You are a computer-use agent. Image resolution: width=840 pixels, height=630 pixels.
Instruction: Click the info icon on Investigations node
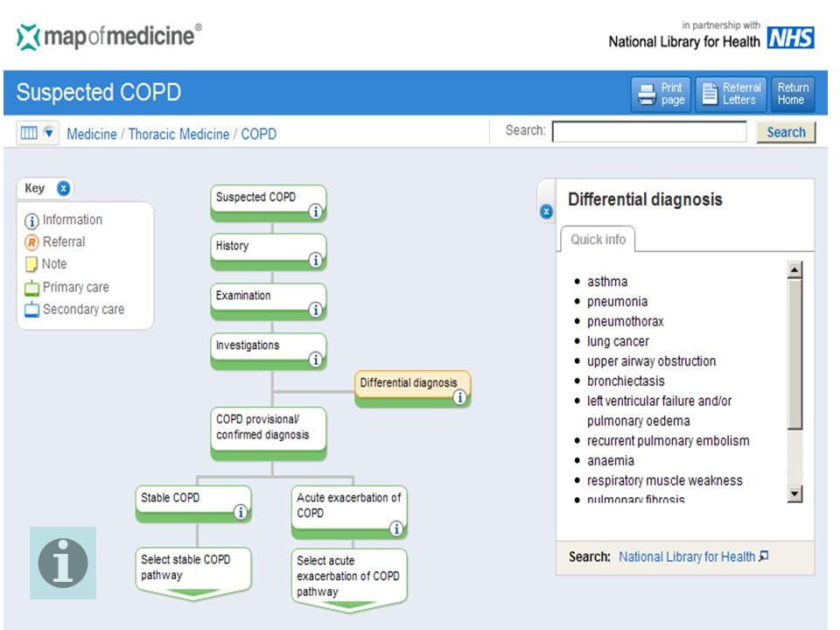tap(316, 360)
